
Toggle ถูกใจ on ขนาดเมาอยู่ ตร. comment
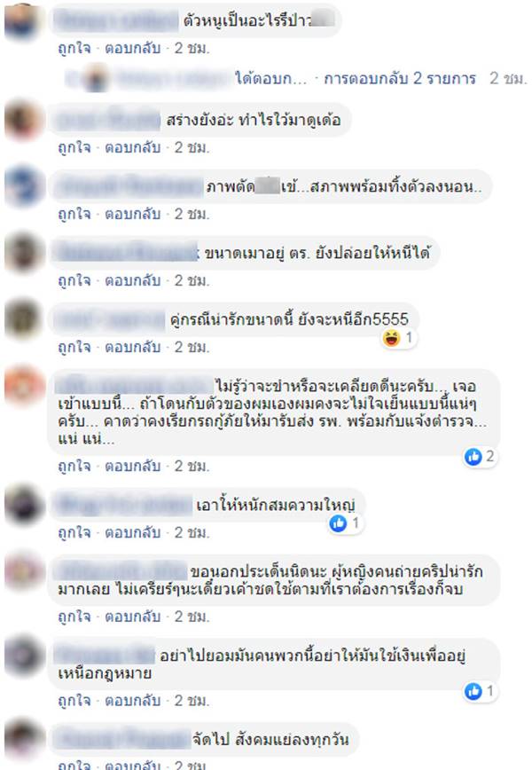[x=74, y=280]
